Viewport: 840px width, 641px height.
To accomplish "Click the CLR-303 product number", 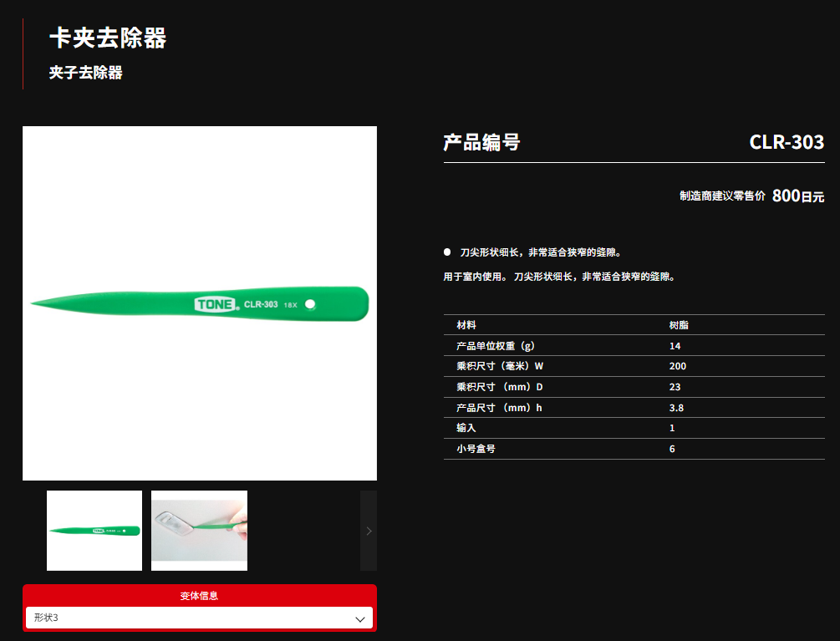I will 786,142.
